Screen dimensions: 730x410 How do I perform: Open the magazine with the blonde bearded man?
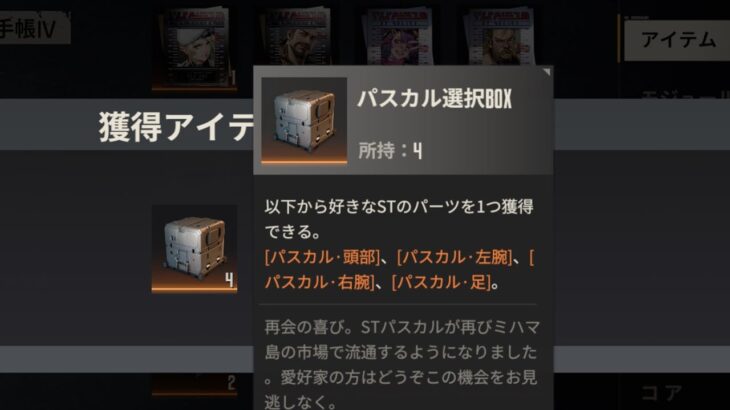tap(499, 36)
